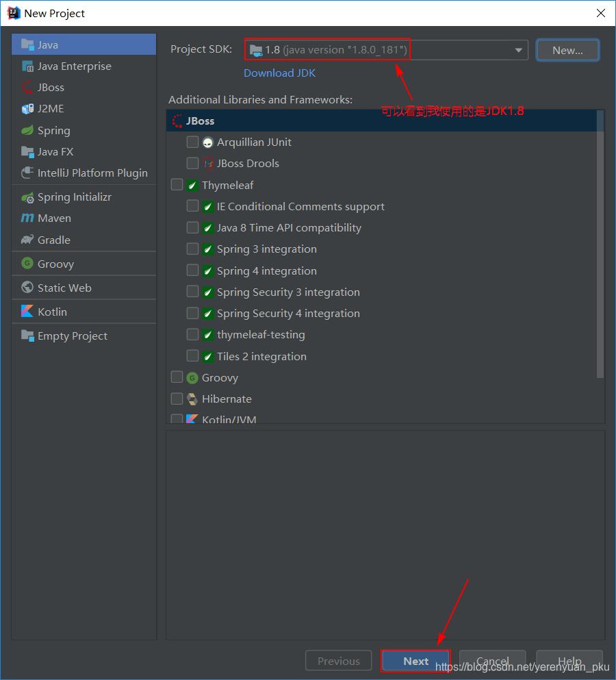Viewport: 616px width, 680px height.
Task: Click the Next button
Action: pyautogui.click(x=415, y=661)
